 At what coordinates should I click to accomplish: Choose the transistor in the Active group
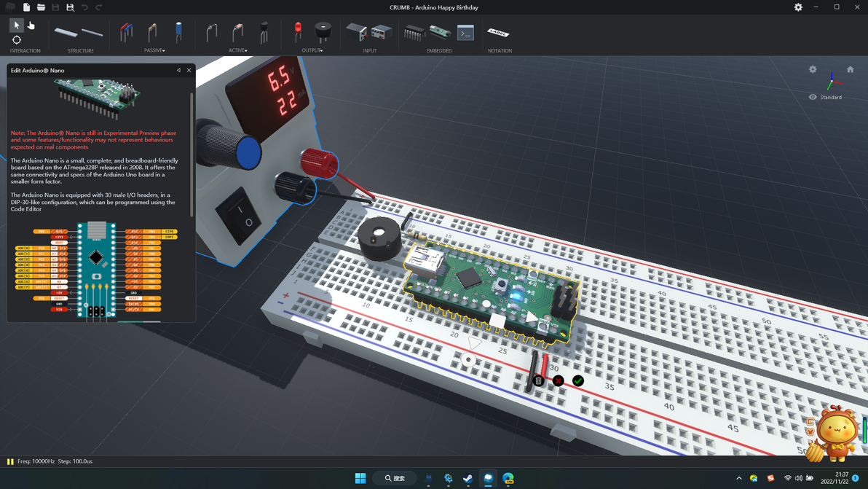coord(264,32)
